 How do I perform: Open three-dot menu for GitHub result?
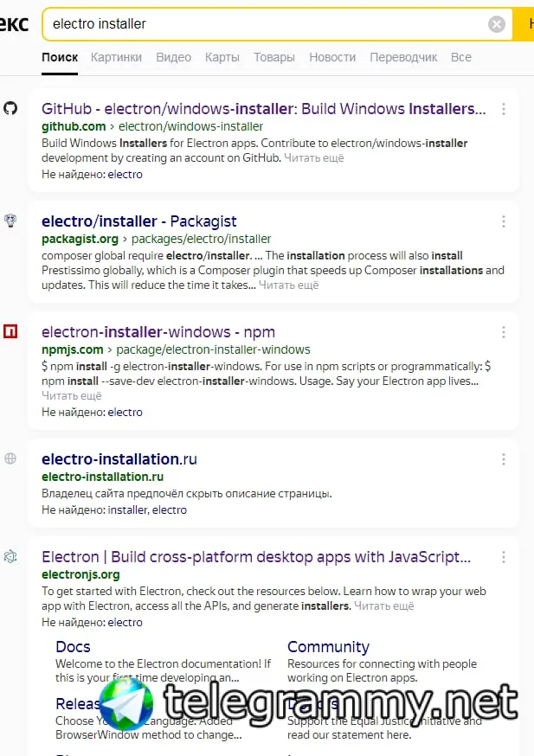(504, 110)
